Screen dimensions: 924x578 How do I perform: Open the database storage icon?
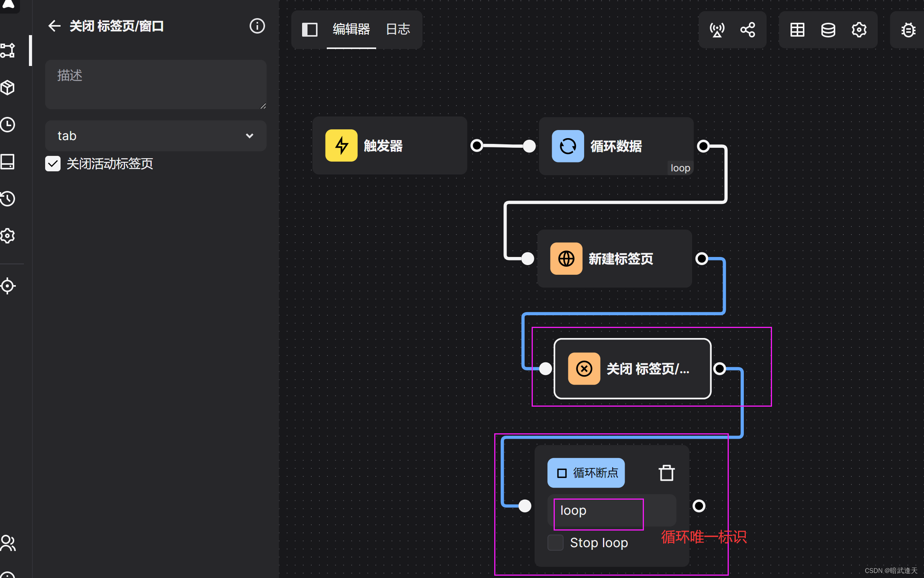[828, 30]
